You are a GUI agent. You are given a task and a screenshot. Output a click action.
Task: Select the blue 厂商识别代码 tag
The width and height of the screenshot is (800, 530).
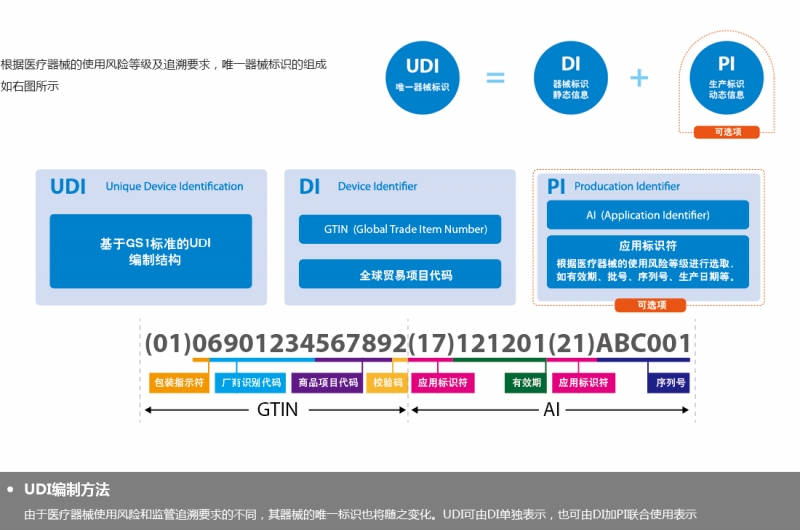[x=250, y=382]
